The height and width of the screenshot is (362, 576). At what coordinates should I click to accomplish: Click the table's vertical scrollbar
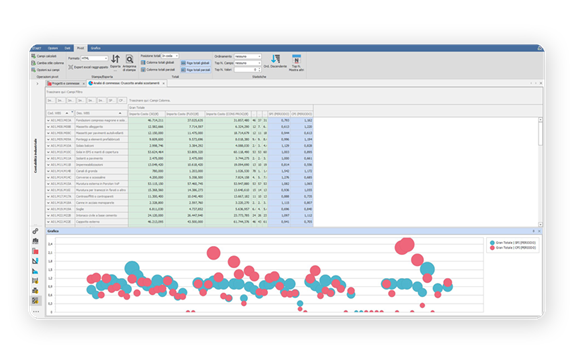[540, 172]
